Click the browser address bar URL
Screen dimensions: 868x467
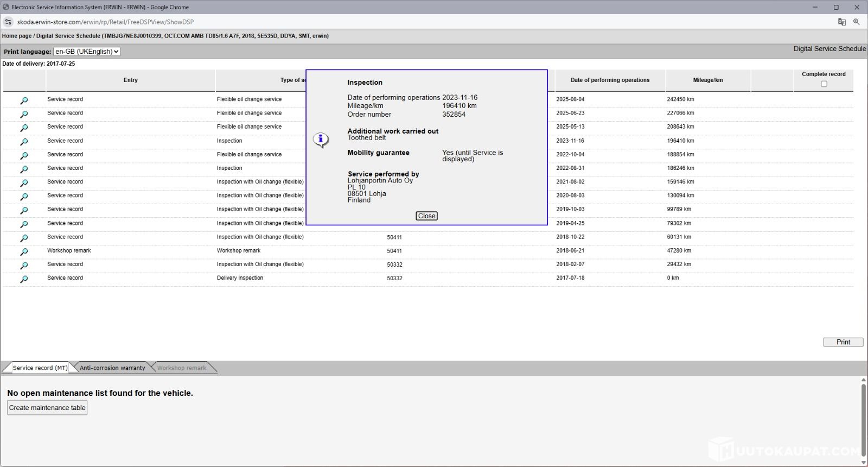pos(105,22)
